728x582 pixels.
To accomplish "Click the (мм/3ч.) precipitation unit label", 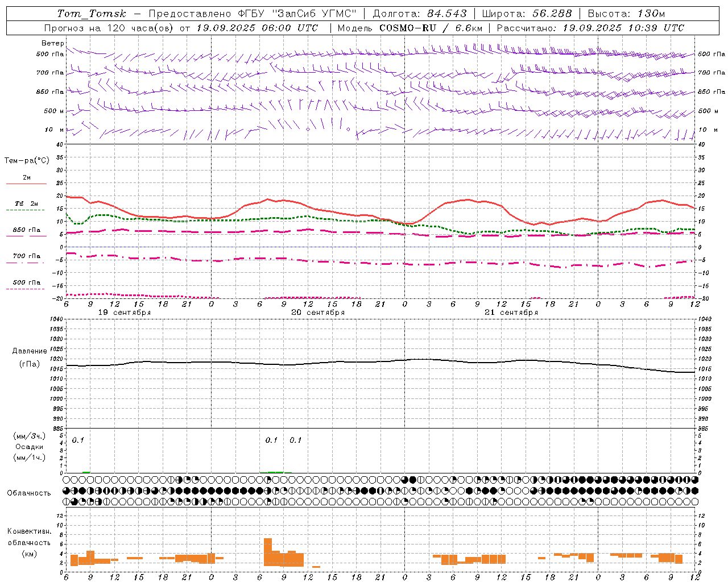I will click(x=30, y=436).
